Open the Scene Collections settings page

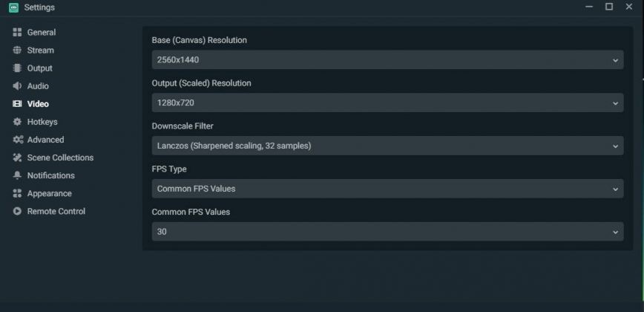click(60, 157)
